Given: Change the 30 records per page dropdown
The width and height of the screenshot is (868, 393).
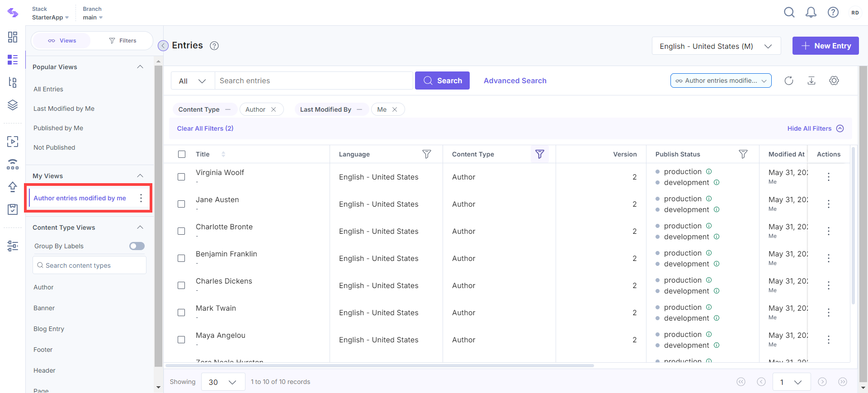Looking at the screenshot, I should (x=223, y=382).
